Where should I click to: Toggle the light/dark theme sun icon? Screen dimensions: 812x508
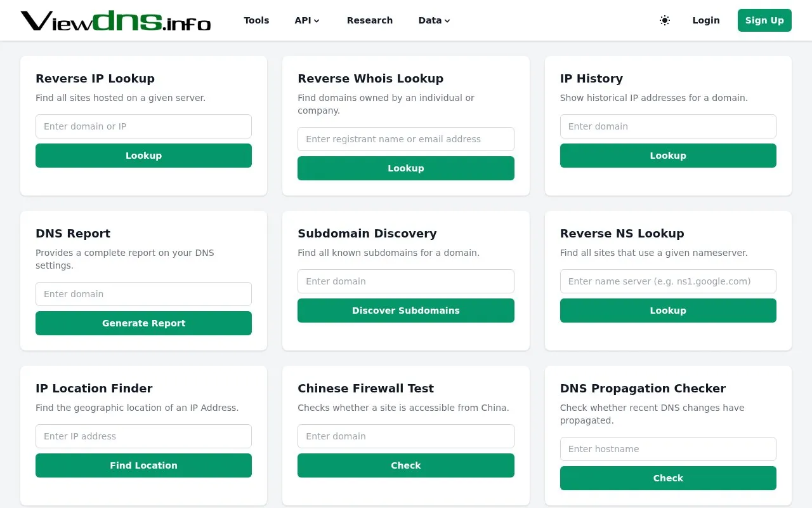[665, 20]
